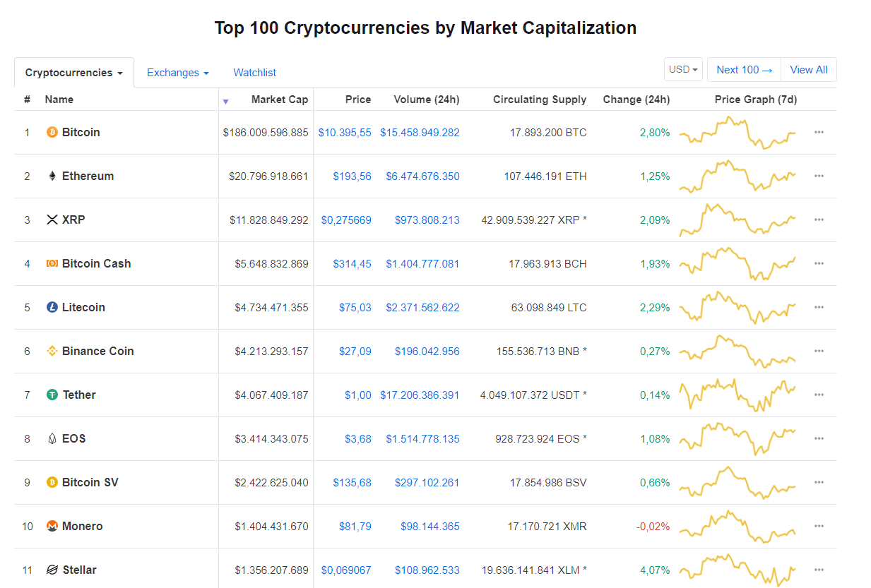
Task: Open more options for Litecoin row
Action: [819, 307]
